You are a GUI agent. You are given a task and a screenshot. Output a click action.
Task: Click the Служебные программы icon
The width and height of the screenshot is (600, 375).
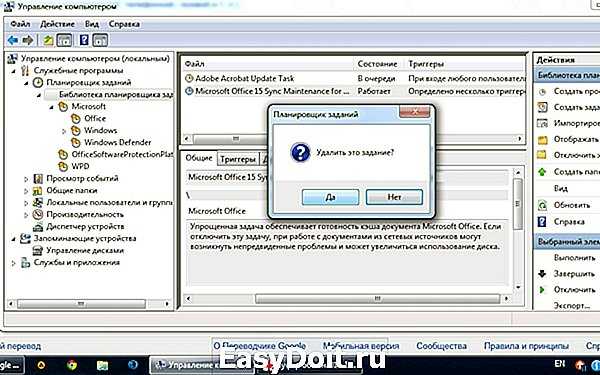(x=25, y=70)
